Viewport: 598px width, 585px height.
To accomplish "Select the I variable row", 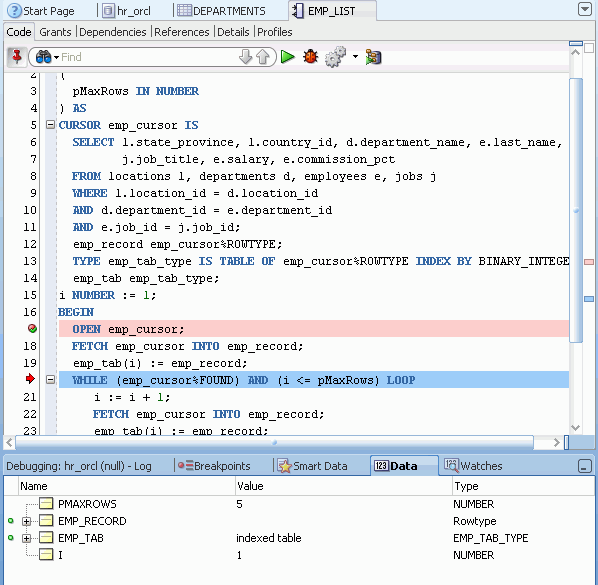I will tap(299, 555).
